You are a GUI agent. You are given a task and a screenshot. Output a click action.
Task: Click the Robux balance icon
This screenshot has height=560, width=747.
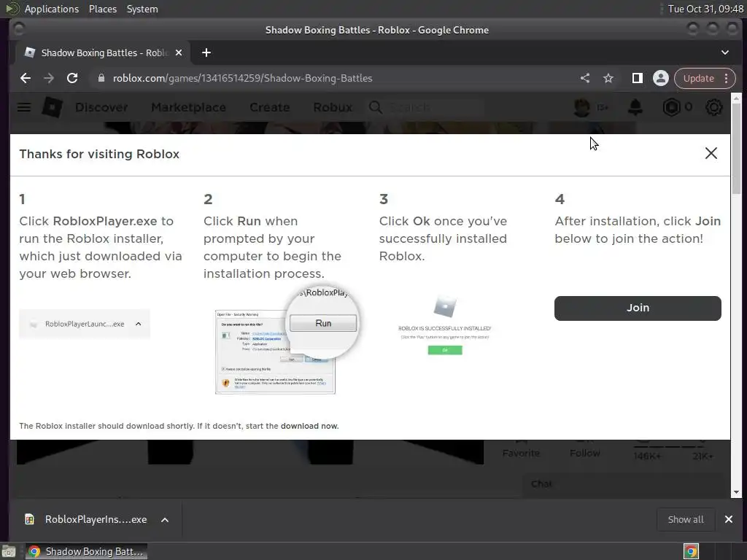[671, 107]
